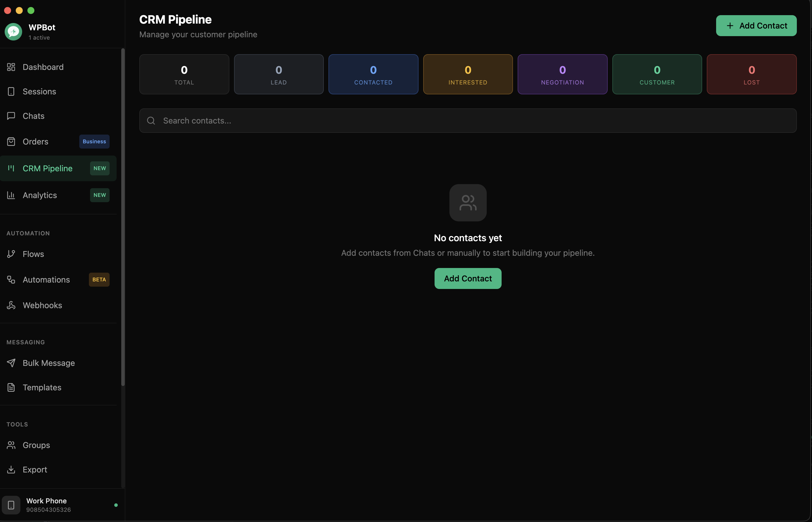Open Templates under Messaging
Image resolution: width=812 pixels, height=522 pixels.
point(42,387)
